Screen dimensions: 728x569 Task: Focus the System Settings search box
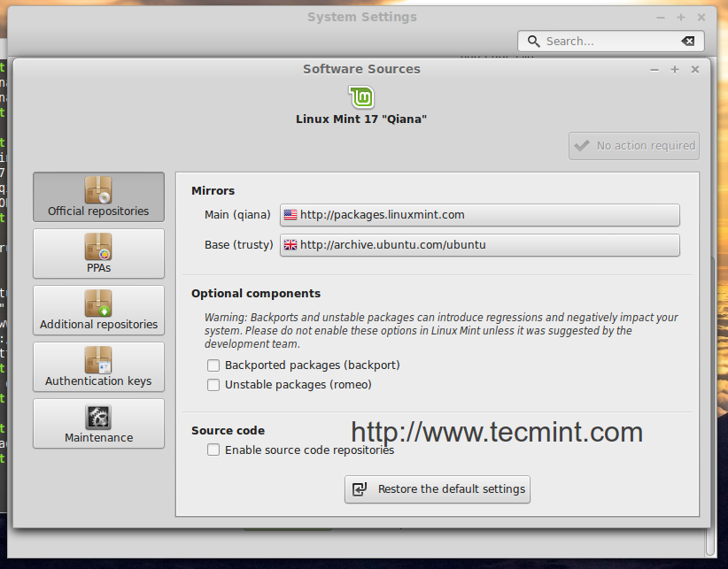pos(610,42)
